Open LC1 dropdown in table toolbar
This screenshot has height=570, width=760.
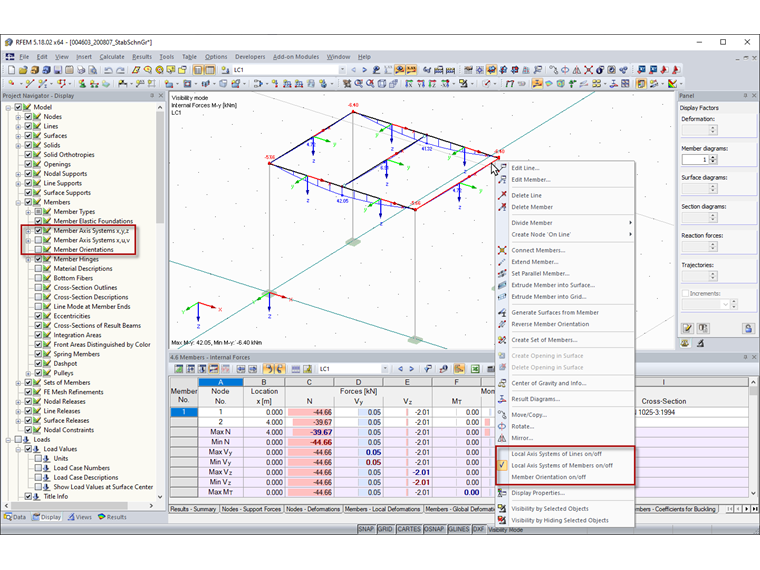[385, 369]
